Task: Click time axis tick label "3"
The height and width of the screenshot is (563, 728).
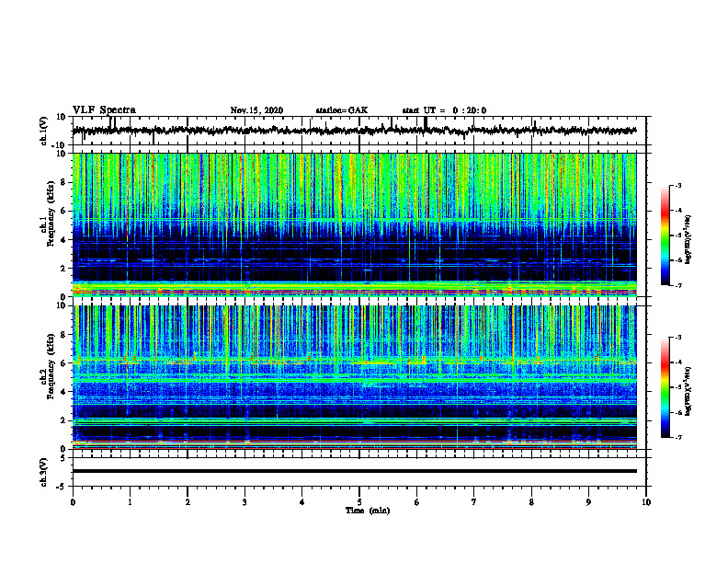Action: (x=245, y=502)
